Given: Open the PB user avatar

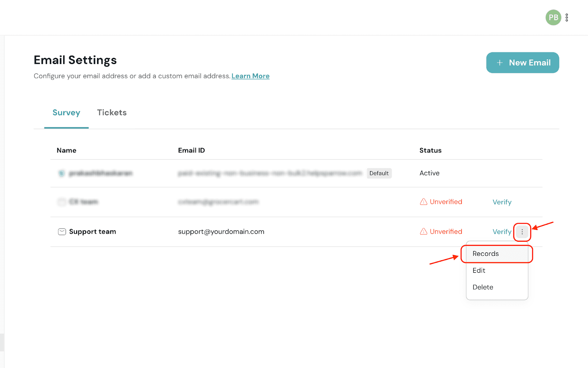Looking at the screenshot, I should [x=553, y=18].
